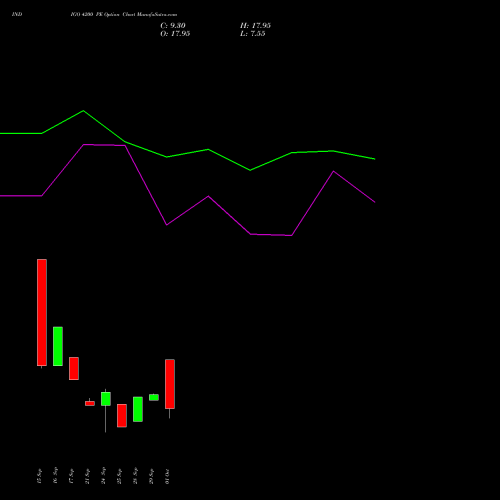Select the green candlestick above '16 Sep'
500x500 pixels.
(58, 346)
